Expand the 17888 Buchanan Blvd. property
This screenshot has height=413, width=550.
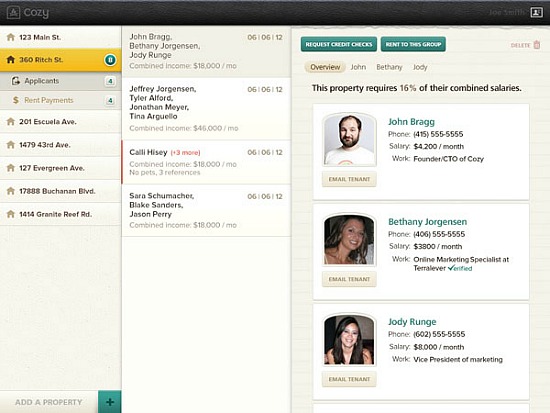(x=61, y=191)
